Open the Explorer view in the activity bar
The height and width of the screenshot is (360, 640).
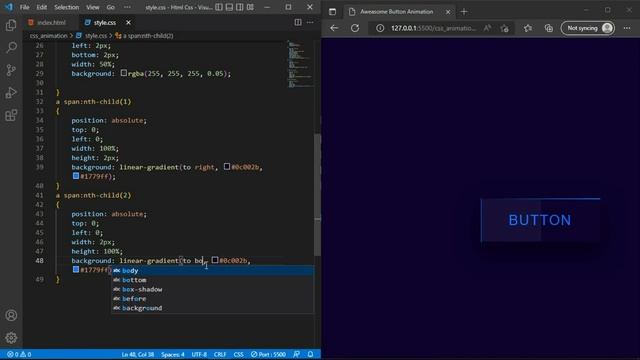click(11, 25)
